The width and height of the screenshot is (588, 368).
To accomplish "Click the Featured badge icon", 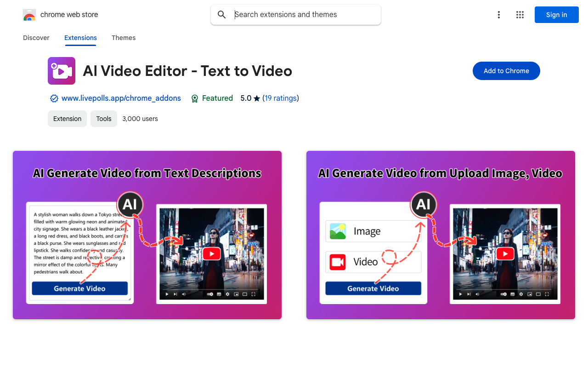I will (x=195, y=98).
